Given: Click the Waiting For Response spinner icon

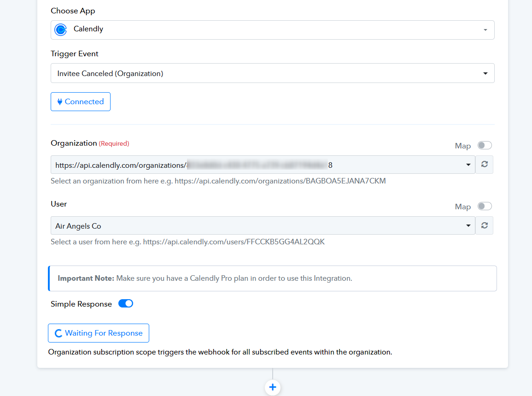Looking at the screenshot, I should pos(58,333).
